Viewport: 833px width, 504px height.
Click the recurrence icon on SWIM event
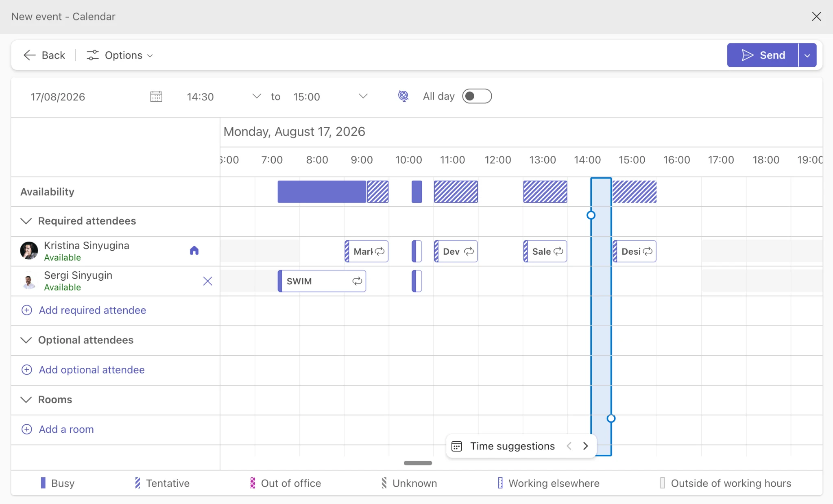357,281
